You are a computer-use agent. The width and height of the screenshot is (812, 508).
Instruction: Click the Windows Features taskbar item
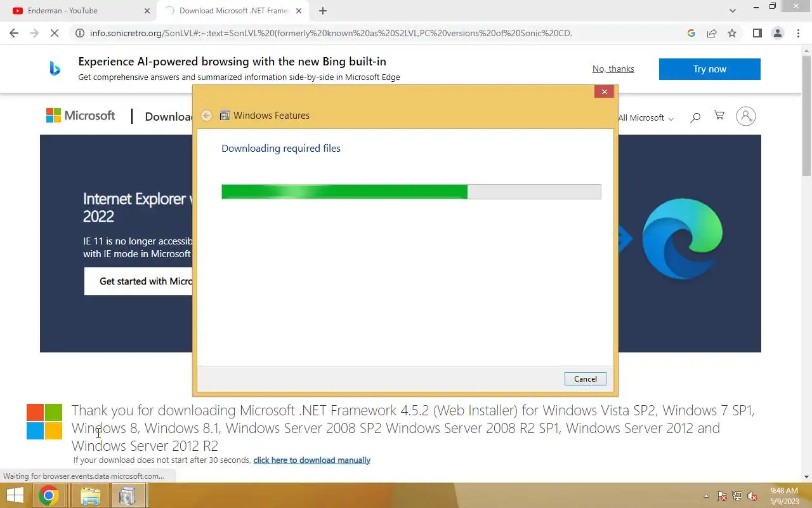(129, 495)
